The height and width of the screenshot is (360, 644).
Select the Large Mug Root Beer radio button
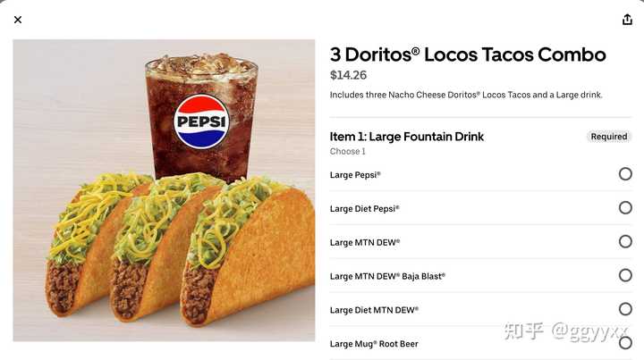[x=625, y=343]
